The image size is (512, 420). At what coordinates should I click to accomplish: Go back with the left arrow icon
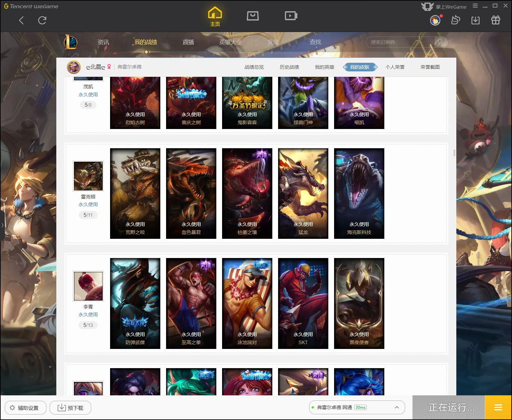tap(21, 20)
